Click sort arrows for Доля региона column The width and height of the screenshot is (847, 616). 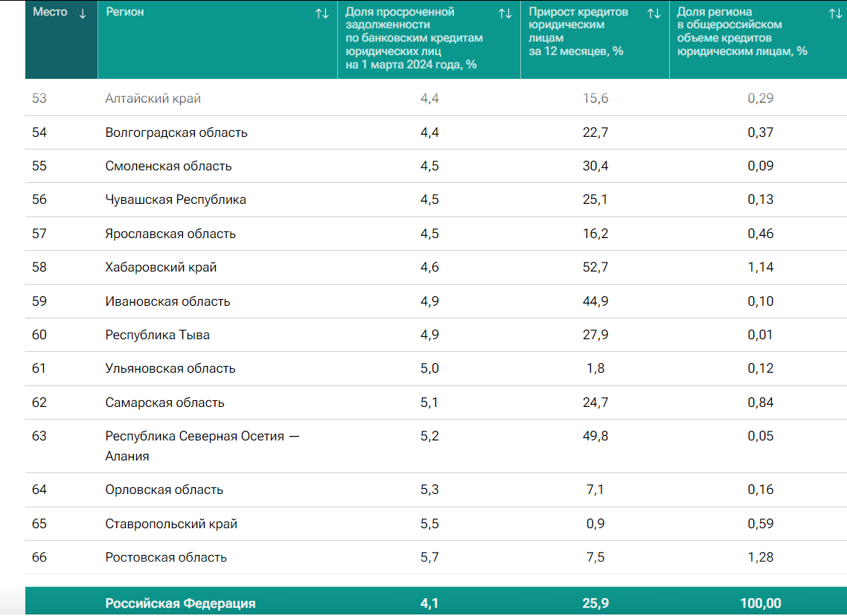point(835,13)
